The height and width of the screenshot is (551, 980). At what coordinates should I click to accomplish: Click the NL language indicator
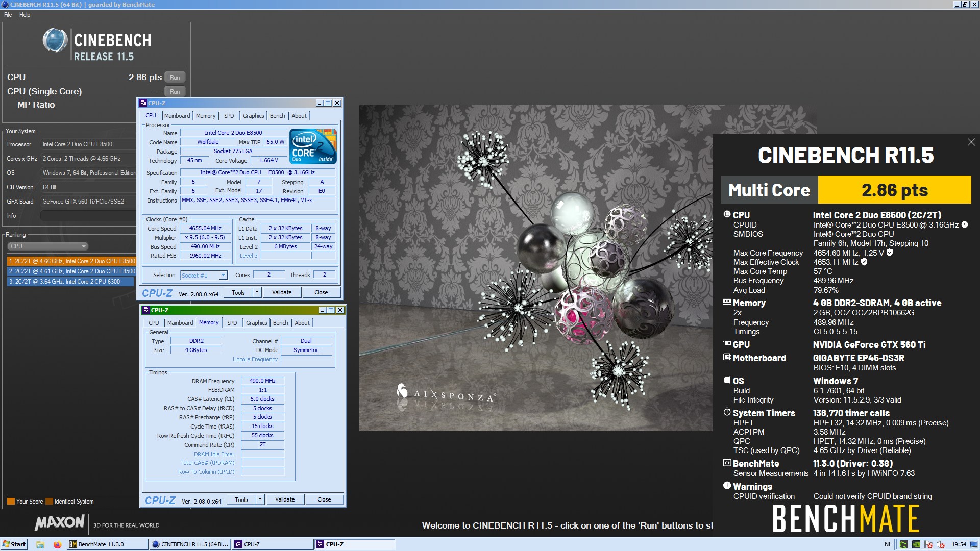click(888, 544)
